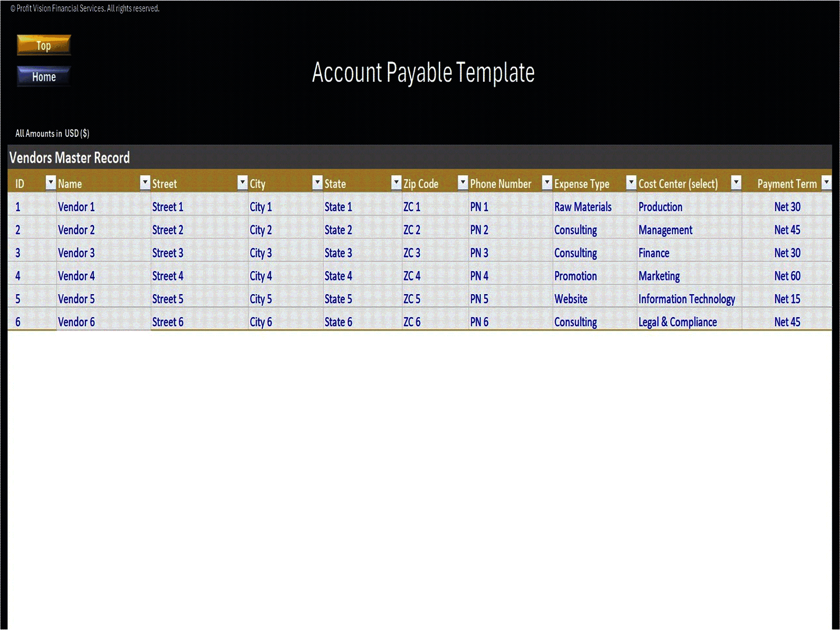
Task: Open the Zip Code filter dropdown
Action: [x=463, y=182]
